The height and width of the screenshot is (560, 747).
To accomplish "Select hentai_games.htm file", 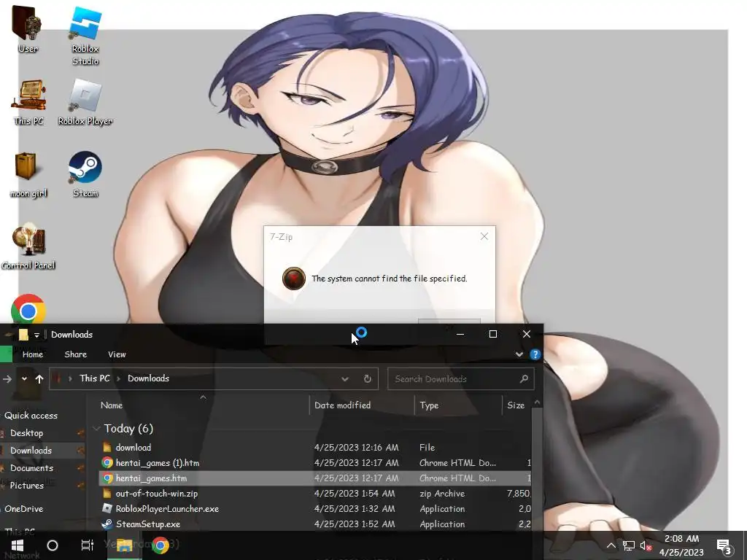I will pyautogui.click(x=314, y=478).
